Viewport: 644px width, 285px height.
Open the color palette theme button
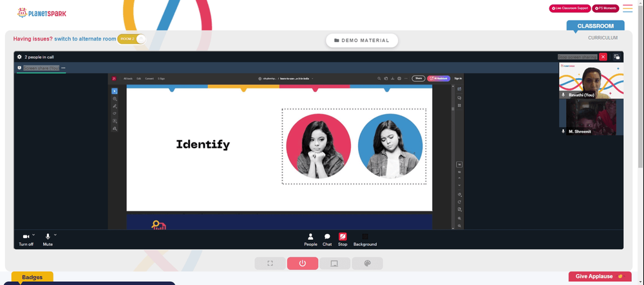367,263
